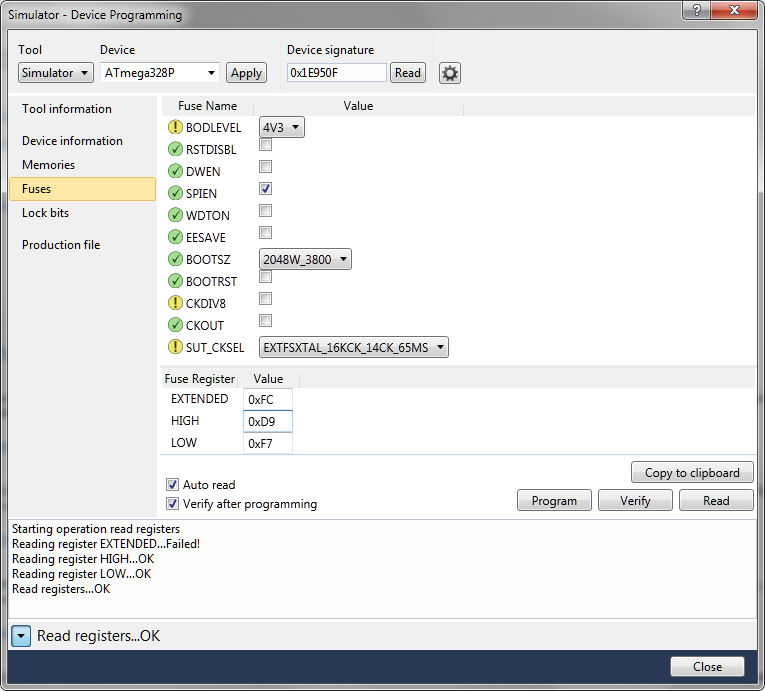765x691 pixels.
Task: Open the Tool dropdown showing Simulator
Action: [x=56, y=73]
